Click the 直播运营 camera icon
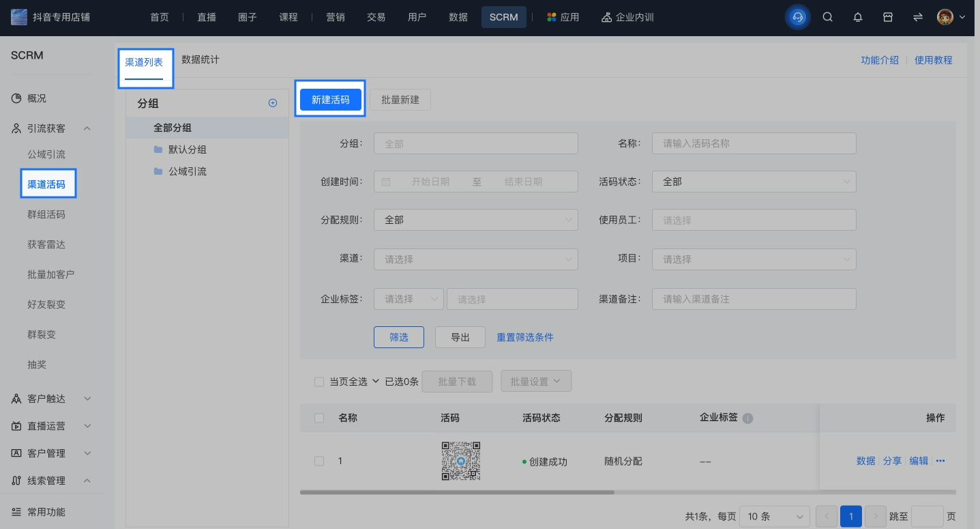This screenshot has width=980, height=529. pyautogui.click(x=16, y=426)
